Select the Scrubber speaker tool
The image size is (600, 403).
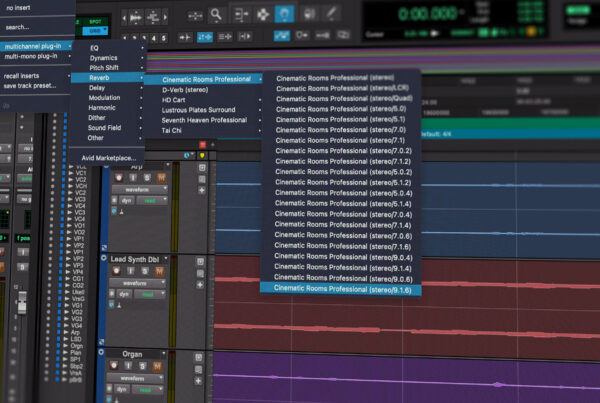pyautogui.click(x=309, y=14)
